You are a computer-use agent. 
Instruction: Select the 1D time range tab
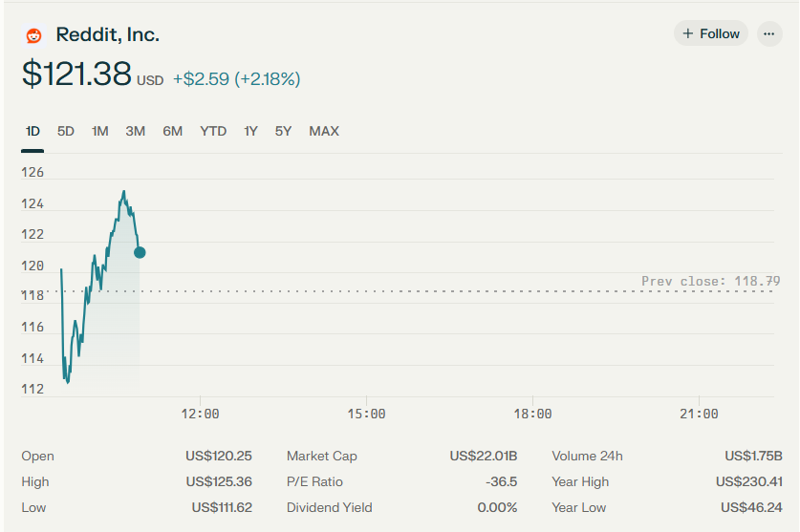pyautogui.click(x=32, y=132)
